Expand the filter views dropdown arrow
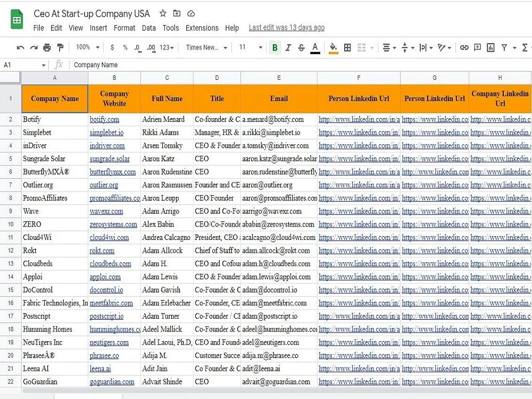 [x=514, y=48]
